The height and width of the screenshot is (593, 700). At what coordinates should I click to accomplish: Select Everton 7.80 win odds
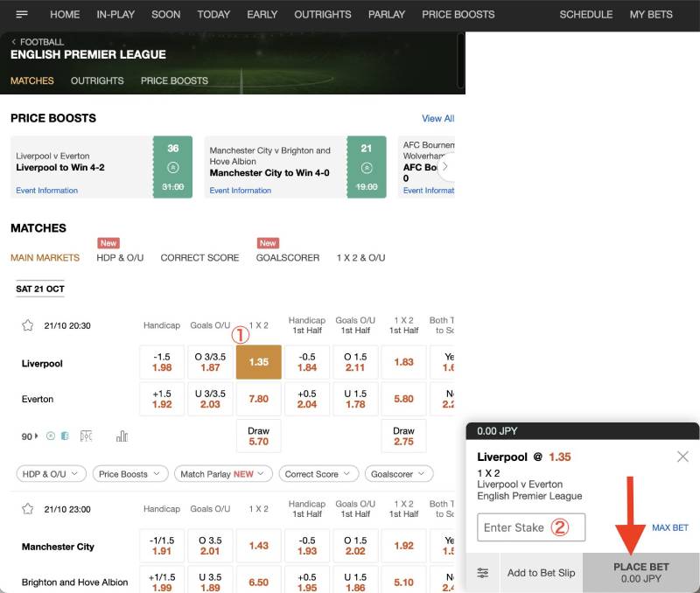259,399
